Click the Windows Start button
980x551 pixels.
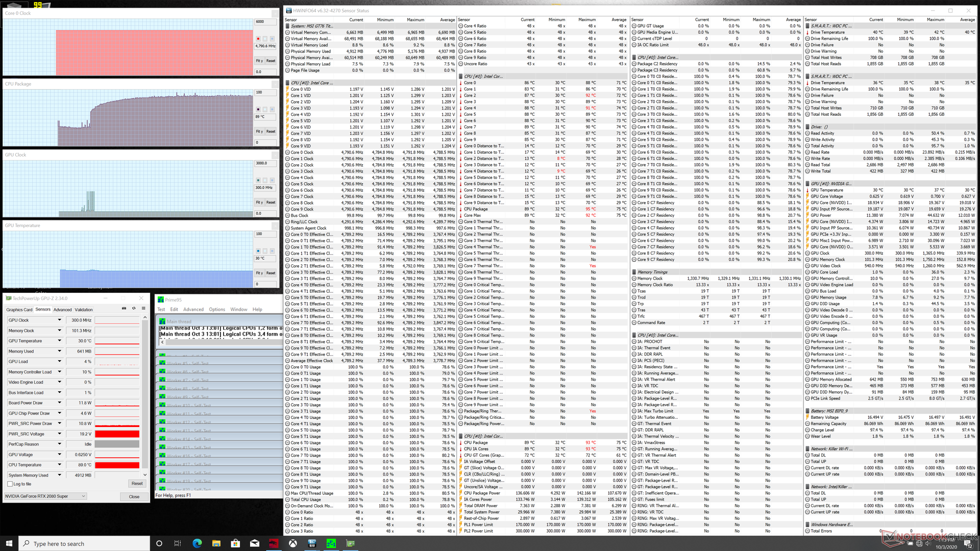coord(9,543)
